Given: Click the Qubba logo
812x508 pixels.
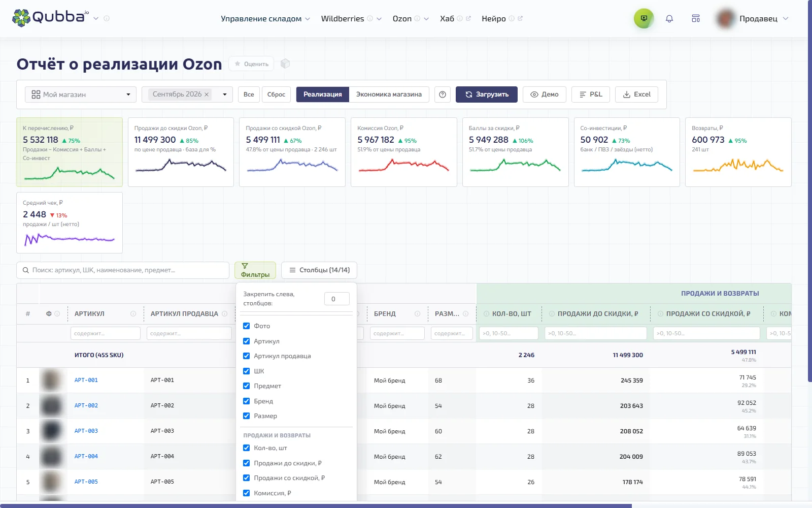Looking at the screenshot, I should (50, 18).
